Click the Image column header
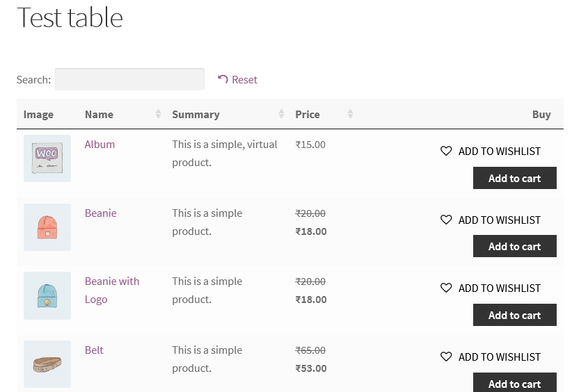The height and width of the screenshot is (392, 588). [38, 115]
